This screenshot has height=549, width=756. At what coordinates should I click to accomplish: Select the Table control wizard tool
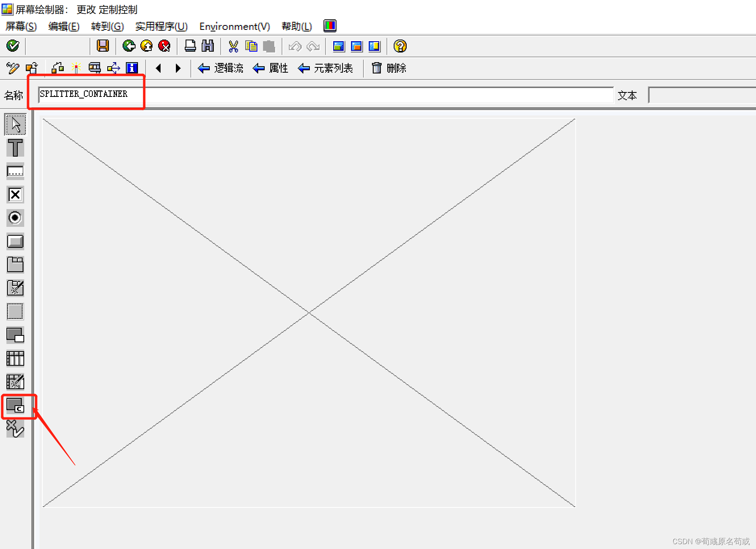tap(15, 381)
